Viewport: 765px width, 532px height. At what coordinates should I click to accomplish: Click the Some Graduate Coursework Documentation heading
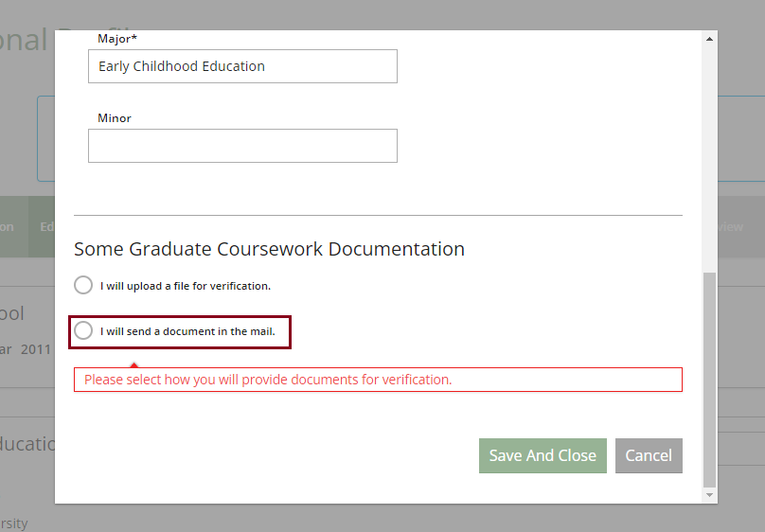click(269, 249)
